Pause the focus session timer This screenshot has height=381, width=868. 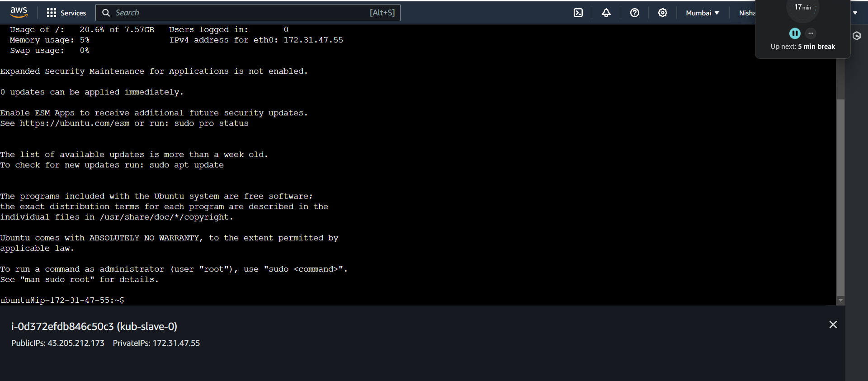click(795, 33)
